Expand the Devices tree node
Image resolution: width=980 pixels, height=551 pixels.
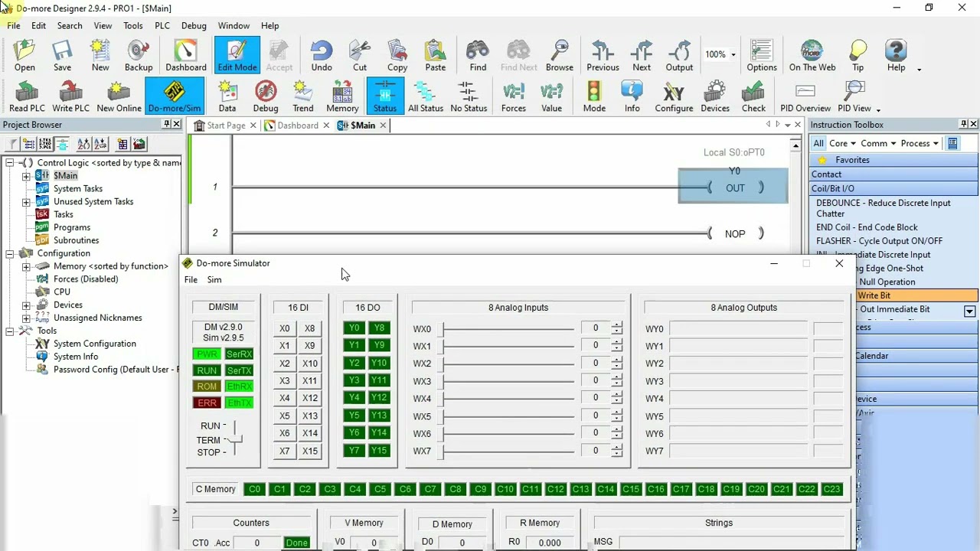pos(26,305)
